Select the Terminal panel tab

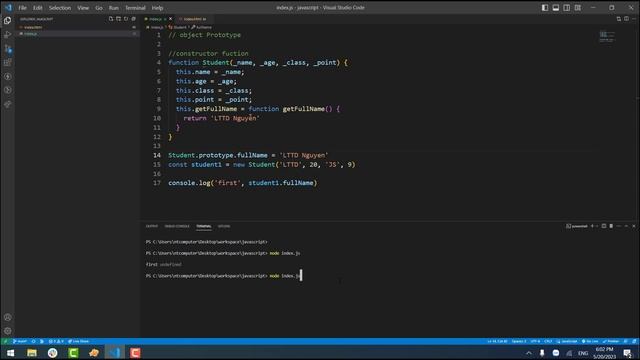click(204, 226)
